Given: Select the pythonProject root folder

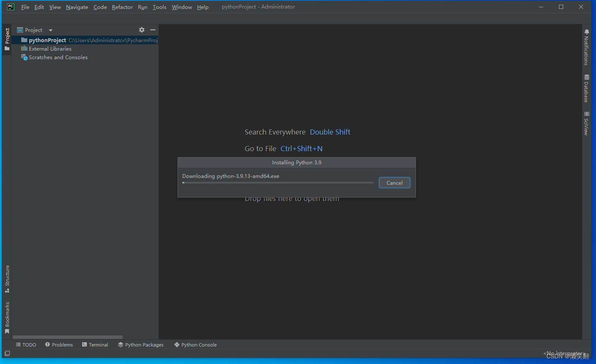Looking at the screenshot, I should pos(85,40).
